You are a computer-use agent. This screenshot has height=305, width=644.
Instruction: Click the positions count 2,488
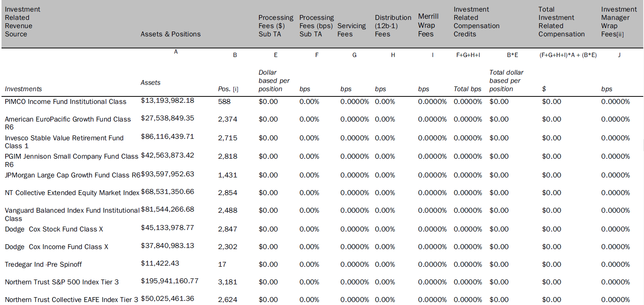228,210
